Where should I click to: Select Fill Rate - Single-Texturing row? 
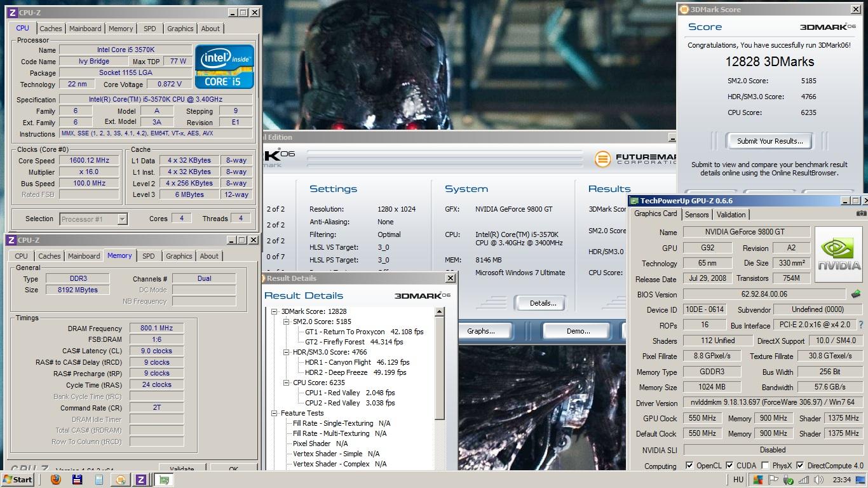click(x=341, y=423)
